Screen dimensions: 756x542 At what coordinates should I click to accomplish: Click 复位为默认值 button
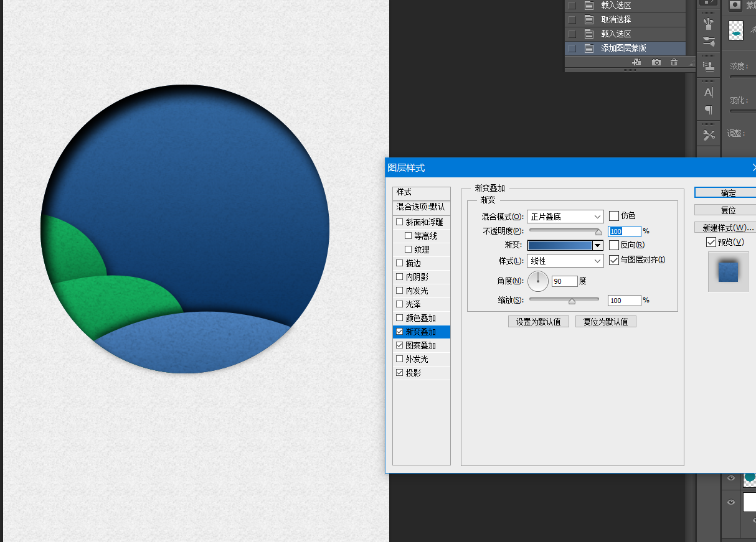606,322
